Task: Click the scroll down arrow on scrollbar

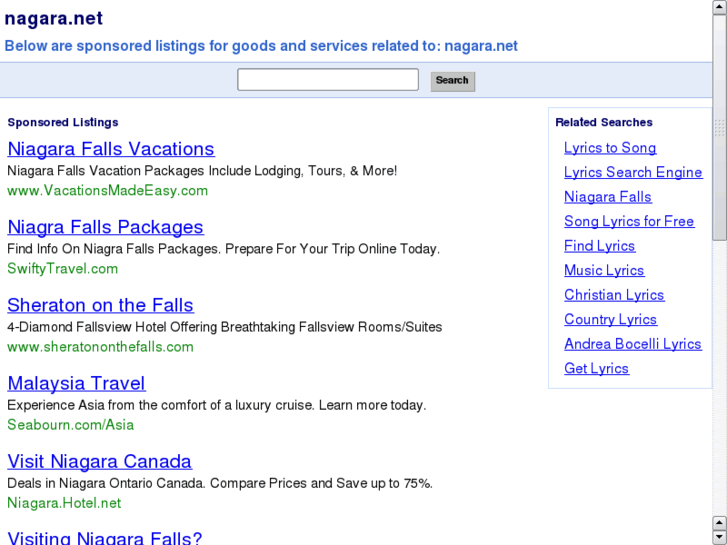Action: (719, 537)
